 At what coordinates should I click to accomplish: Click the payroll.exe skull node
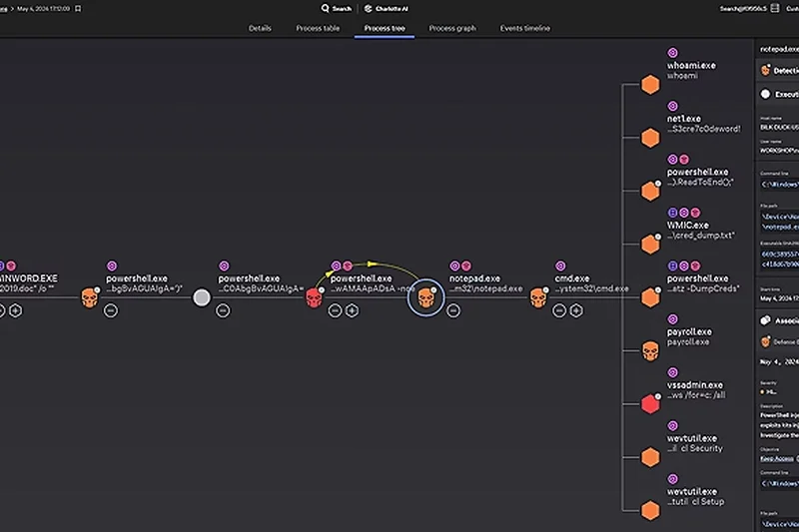point(650,350)
